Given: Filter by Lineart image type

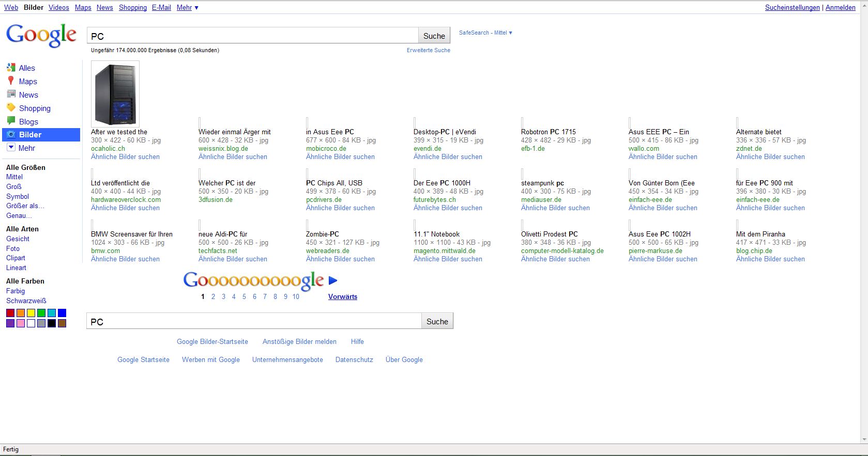Looking at the screenshot, I should pos(16,268).
